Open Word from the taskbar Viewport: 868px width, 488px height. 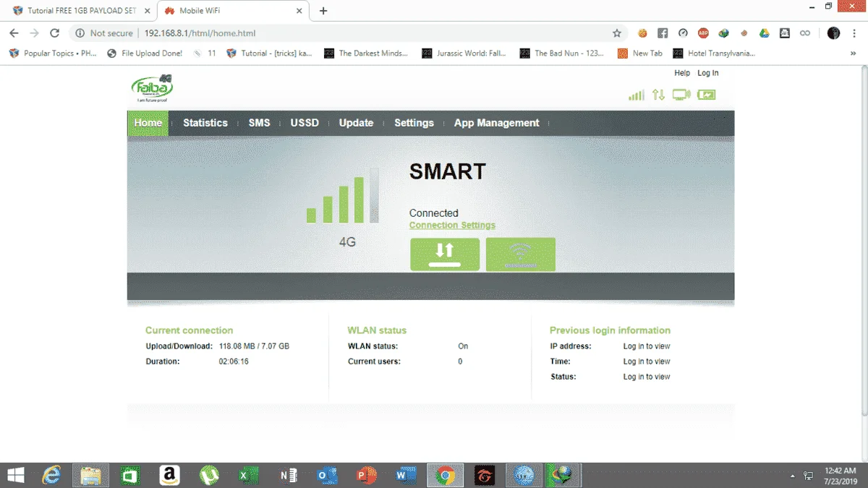(x=406, y=475)
